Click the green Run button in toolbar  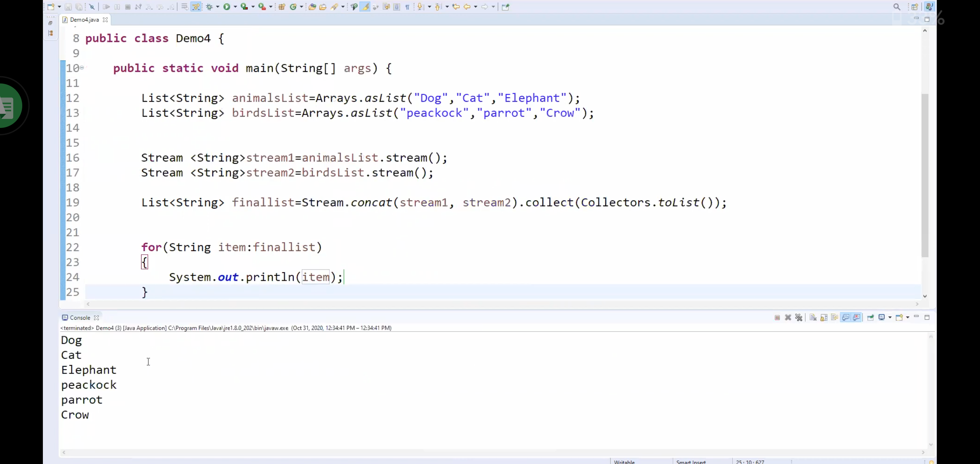pos(226,6)
